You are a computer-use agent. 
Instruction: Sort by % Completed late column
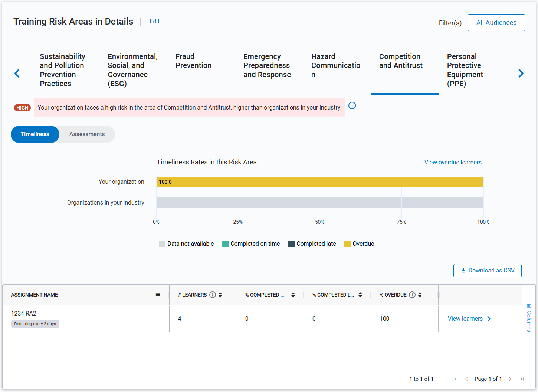360,295
